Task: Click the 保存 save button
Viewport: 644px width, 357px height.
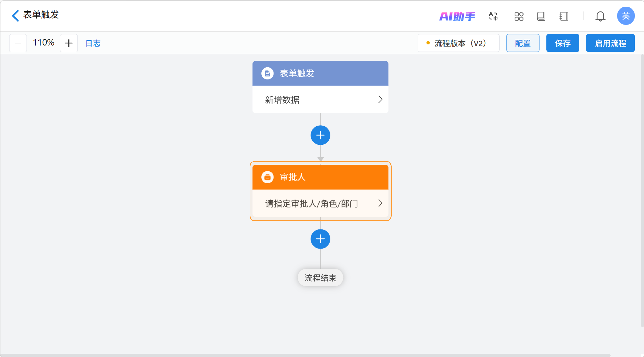Action: click(x=562, y=43)
